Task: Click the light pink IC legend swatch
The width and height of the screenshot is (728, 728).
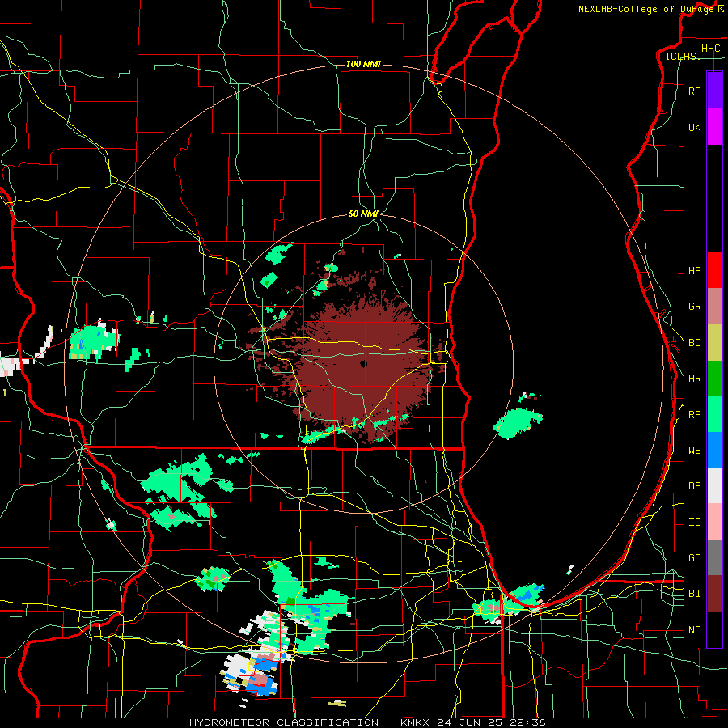Action: click(714, 522)
